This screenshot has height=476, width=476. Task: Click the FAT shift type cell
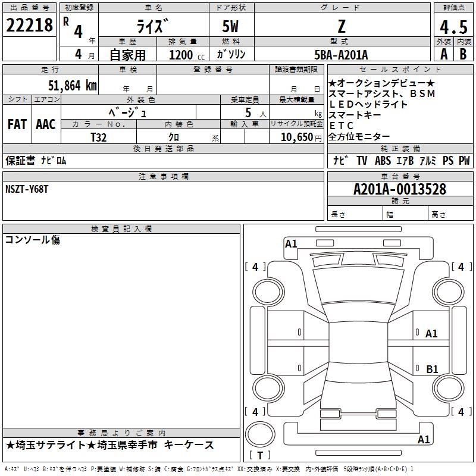click(x=17, y=124)
